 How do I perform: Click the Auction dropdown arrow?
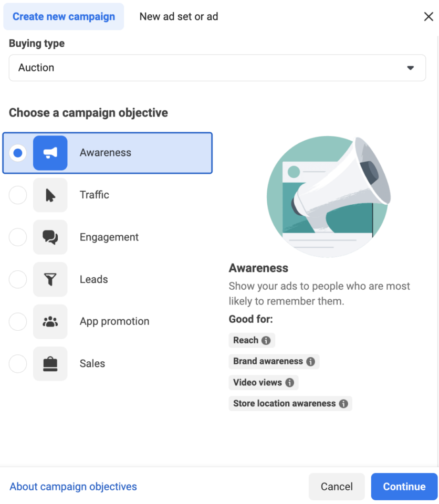click(411, 68)
